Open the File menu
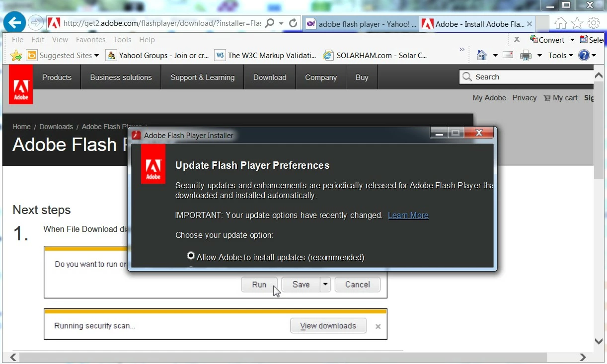This screenshot has height=364, width=607. click(17, 40)
